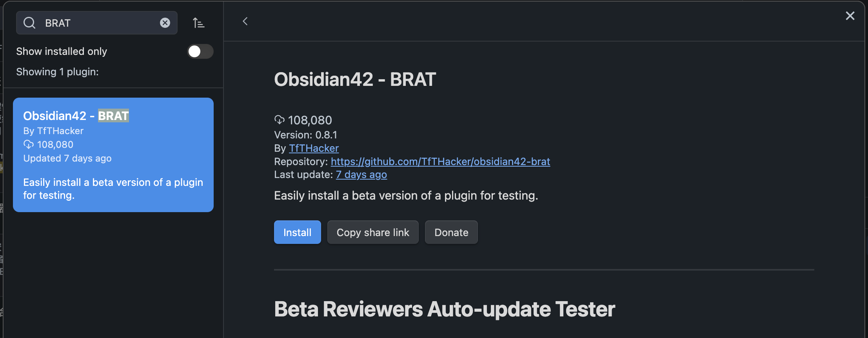The width and height of the screenshot is (868, 338).
Task: Click the Showing 1 plugin label
Action: 57,72
